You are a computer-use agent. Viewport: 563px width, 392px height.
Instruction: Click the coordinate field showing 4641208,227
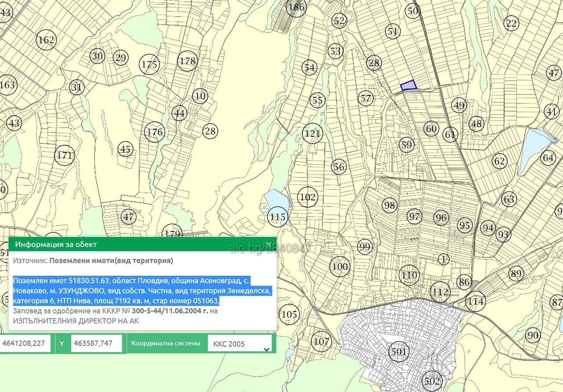click(25, 343)
